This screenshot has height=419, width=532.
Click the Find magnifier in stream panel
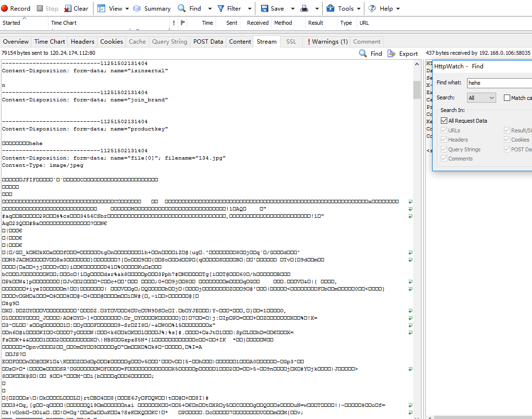coord(363,53)
